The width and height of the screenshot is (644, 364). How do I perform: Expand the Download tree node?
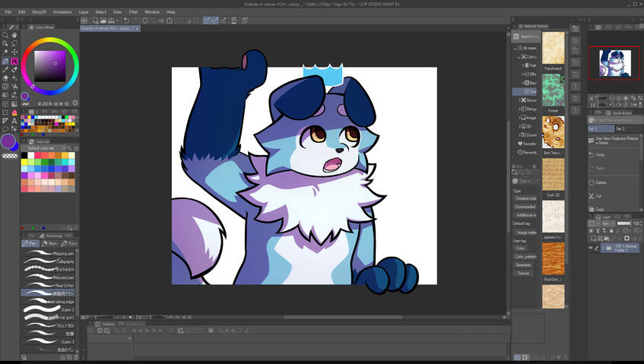[519, 135]
